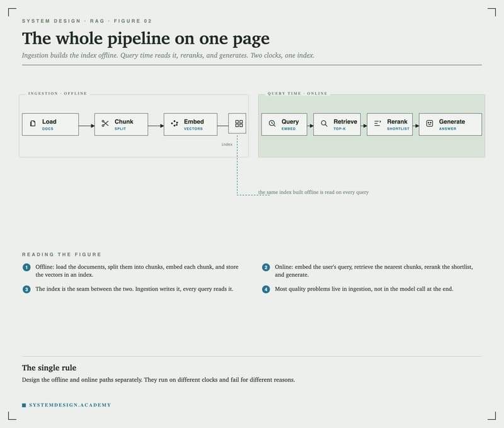Click the face icon in Generate box
Image resolution: width=504 pixels, height=428 pixels.
[430, 123]
